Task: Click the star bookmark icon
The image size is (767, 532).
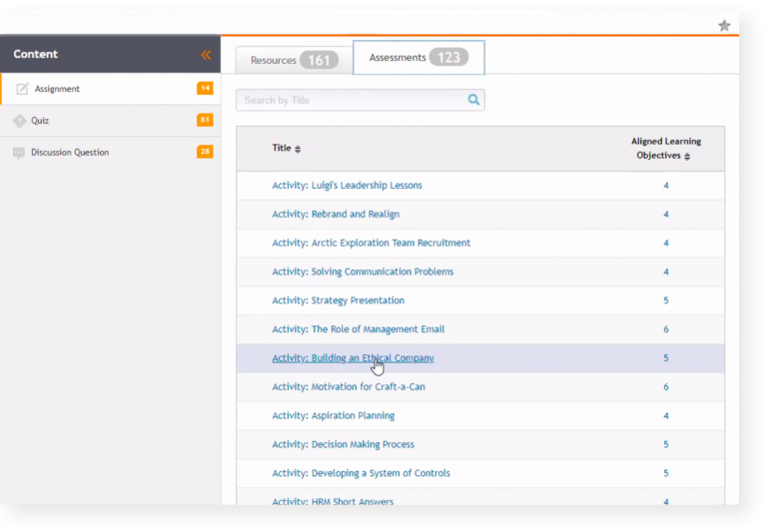Action: (724, 25)
